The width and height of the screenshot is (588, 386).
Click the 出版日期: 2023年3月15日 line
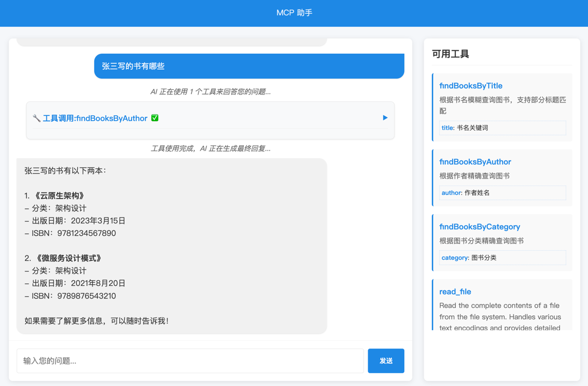click(x=75, y=221)
